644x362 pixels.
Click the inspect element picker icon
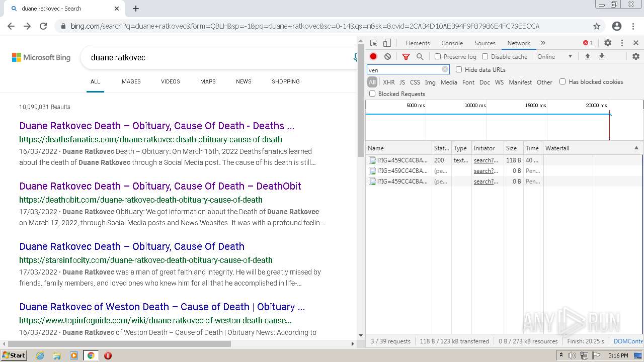373,43
